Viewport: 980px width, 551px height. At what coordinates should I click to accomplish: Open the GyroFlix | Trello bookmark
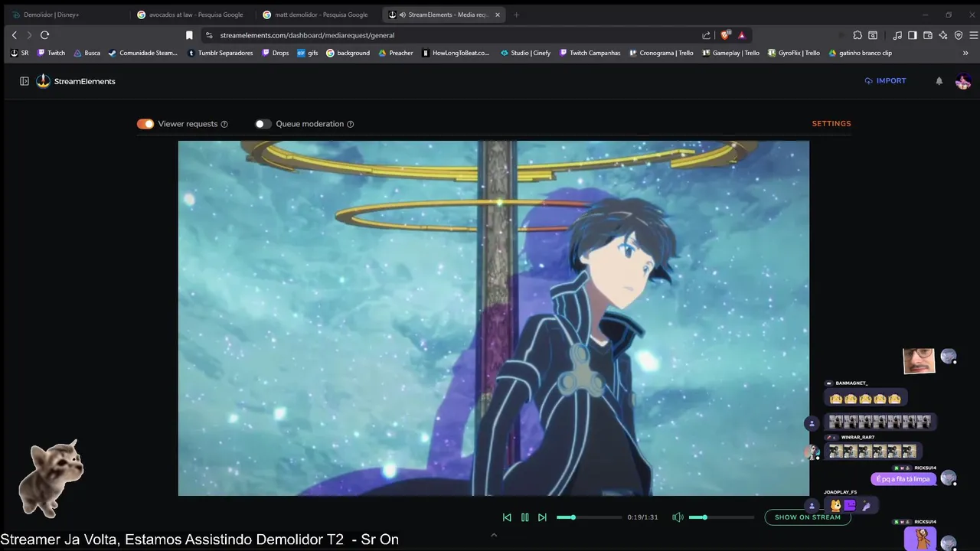(x=793, y=53)
